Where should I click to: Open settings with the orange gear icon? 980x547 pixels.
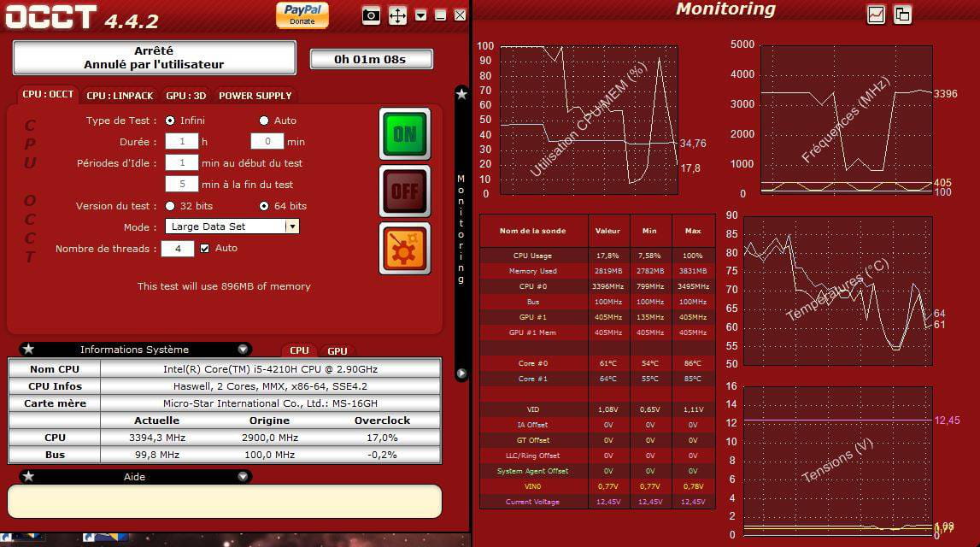(405, 248)
